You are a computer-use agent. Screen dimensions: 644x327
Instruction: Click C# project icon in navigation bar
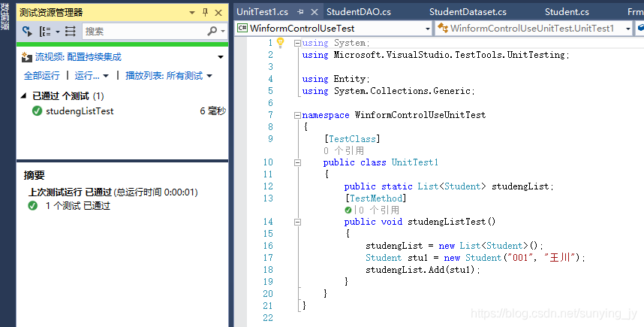click(242, 28)
